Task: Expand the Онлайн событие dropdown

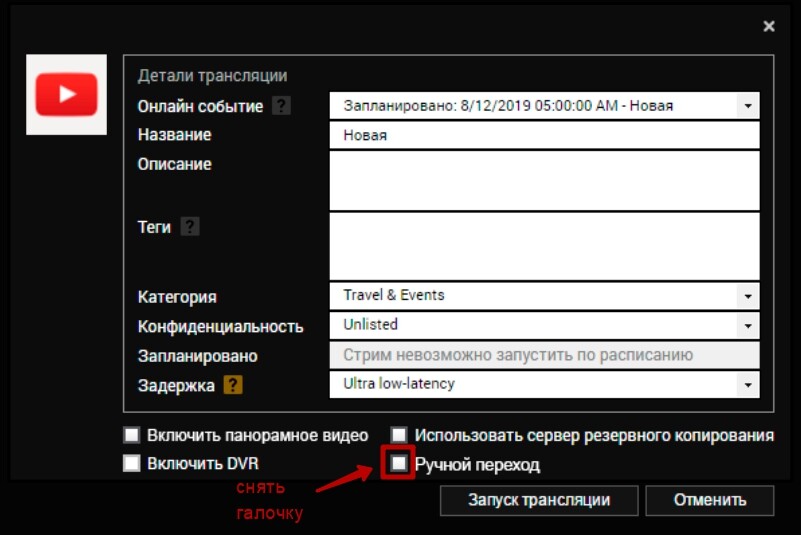Action: click(x=748, y=106)
